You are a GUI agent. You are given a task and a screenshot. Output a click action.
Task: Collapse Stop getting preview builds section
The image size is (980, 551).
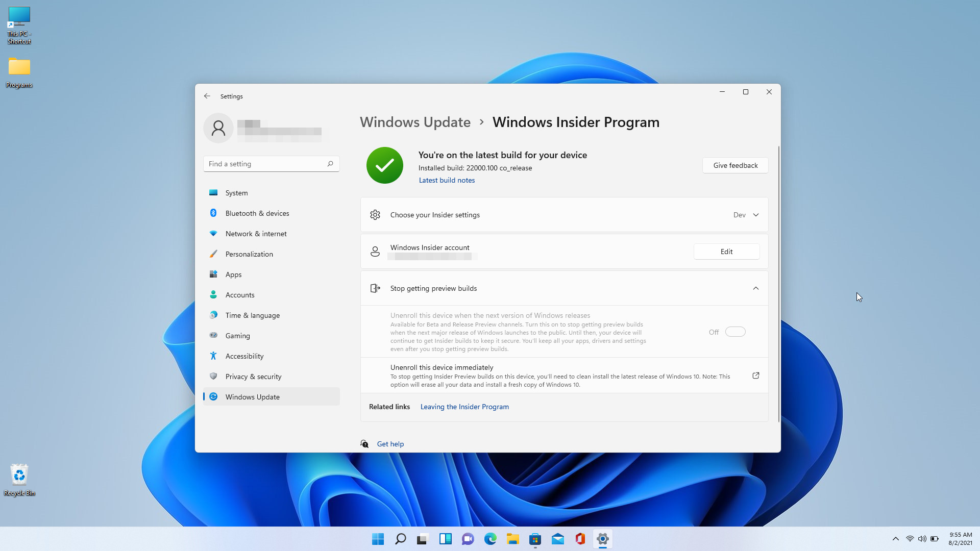point(756,288)
